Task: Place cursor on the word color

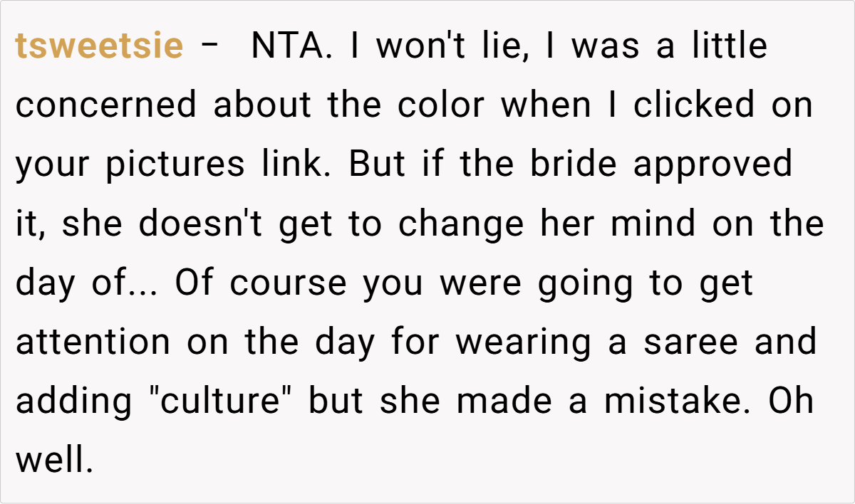Action: pyautogui.click(x=441, y=106)
